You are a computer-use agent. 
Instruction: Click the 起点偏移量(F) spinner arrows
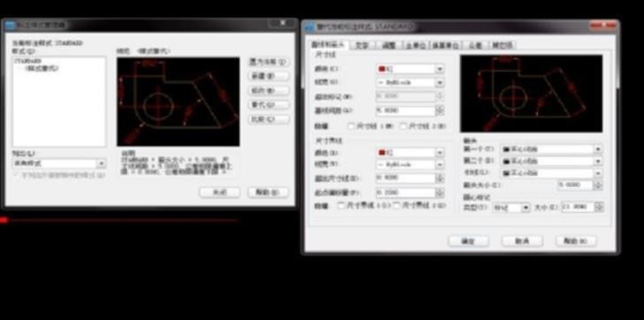click(441, 193)
